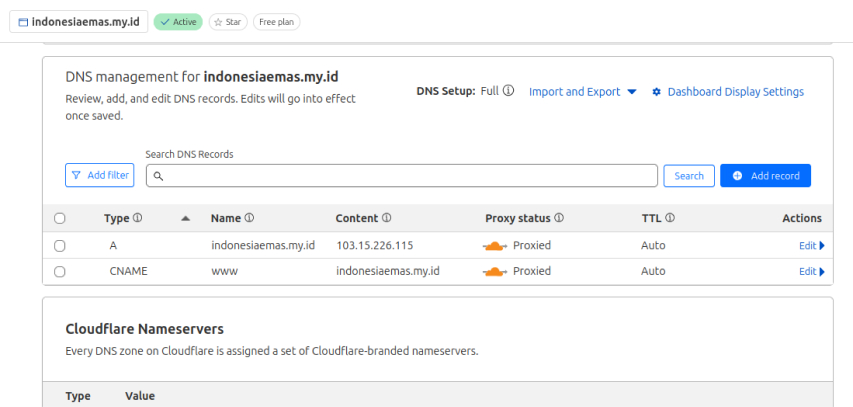
Task: Toggle the select-all checkbox in the table header
Action: [x=60, y=218]
